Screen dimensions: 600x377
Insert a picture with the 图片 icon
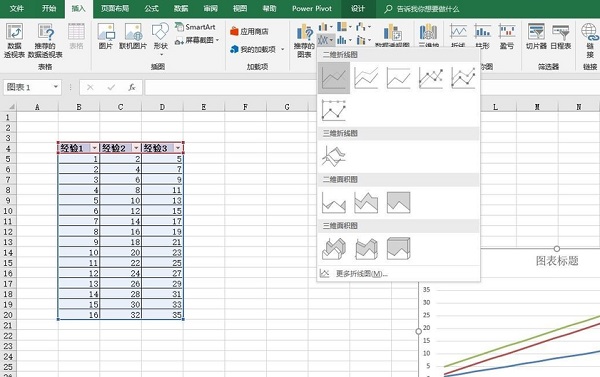[106, 32]
